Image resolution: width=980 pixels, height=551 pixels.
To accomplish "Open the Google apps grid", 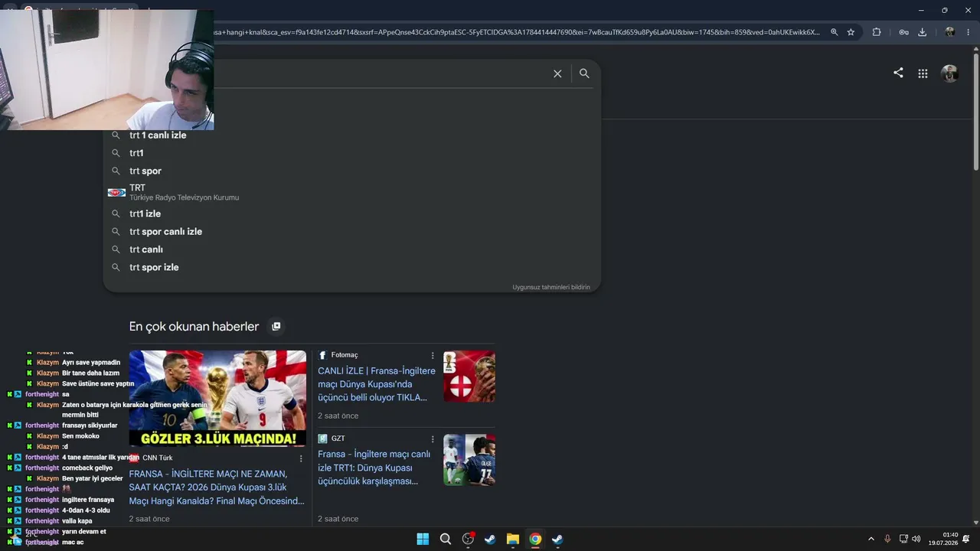I will coord(923,73).
